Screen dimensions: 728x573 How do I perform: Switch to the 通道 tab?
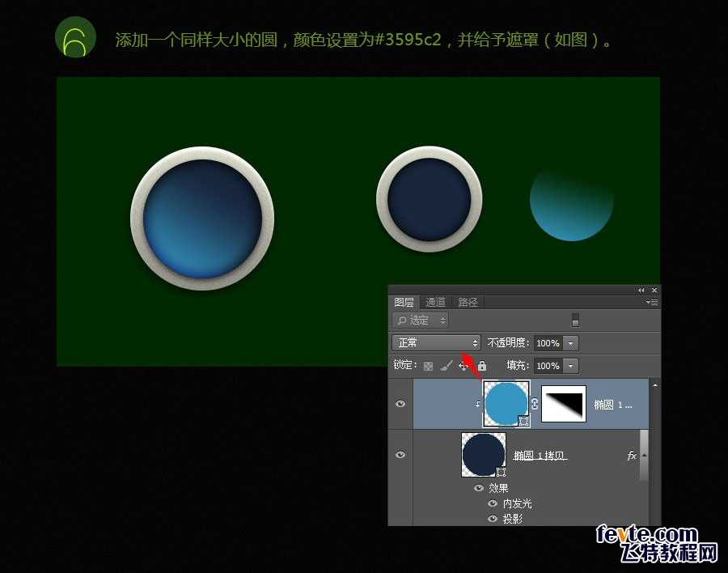pos(436,301)
